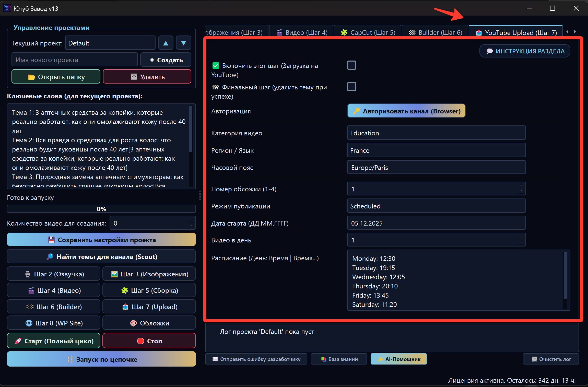Decrease Видео в день value
The height and width of the screenshot is (387, 588).
[522, 242]
